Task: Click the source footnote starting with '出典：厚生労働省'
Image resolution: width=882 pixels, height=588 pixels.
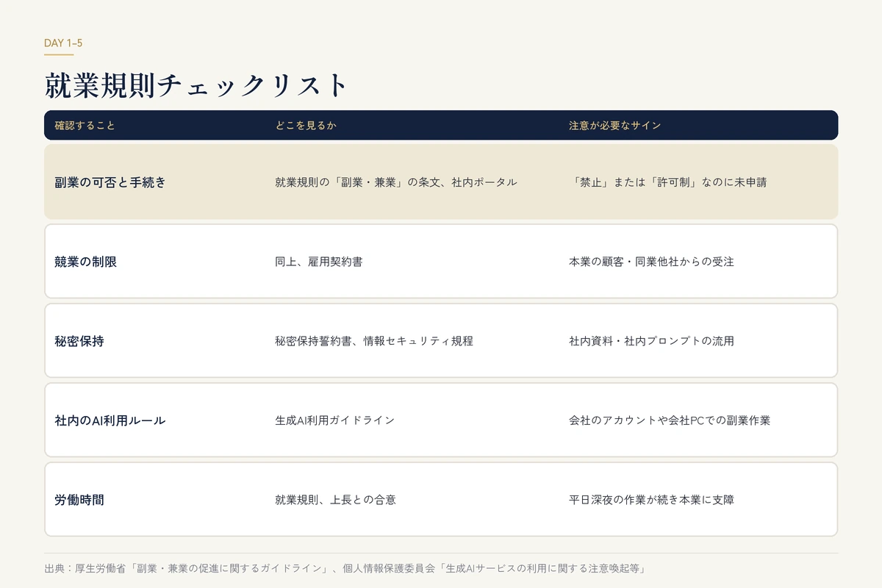Action: pyautogui.click(x=344, y=569)
